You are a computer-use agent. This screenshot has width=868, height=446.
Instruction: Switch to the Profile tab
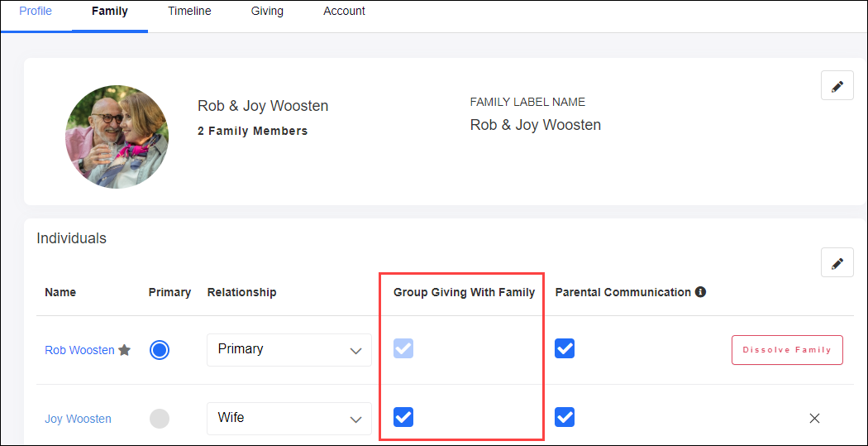pos(36,12)
